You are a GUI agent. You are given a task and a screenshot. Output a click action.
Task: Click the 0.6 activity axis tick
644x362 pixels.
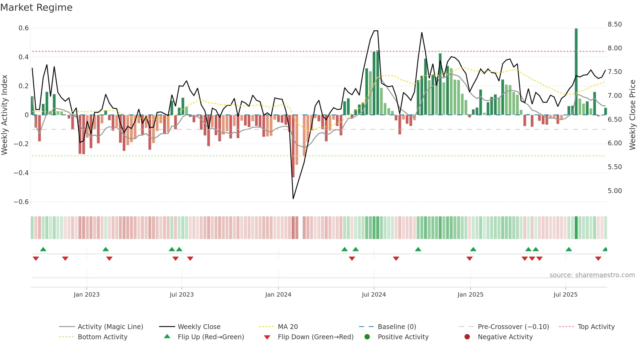tap(24, 28)
